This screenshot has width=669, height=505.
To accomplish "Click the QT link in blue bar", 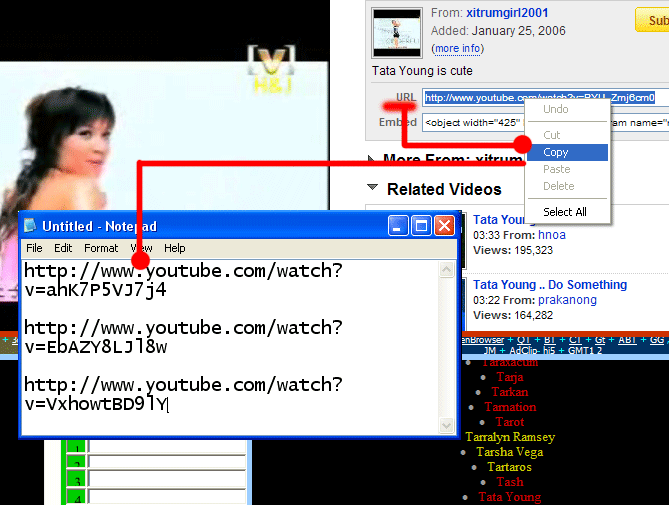I will click(x=523, y=340).
